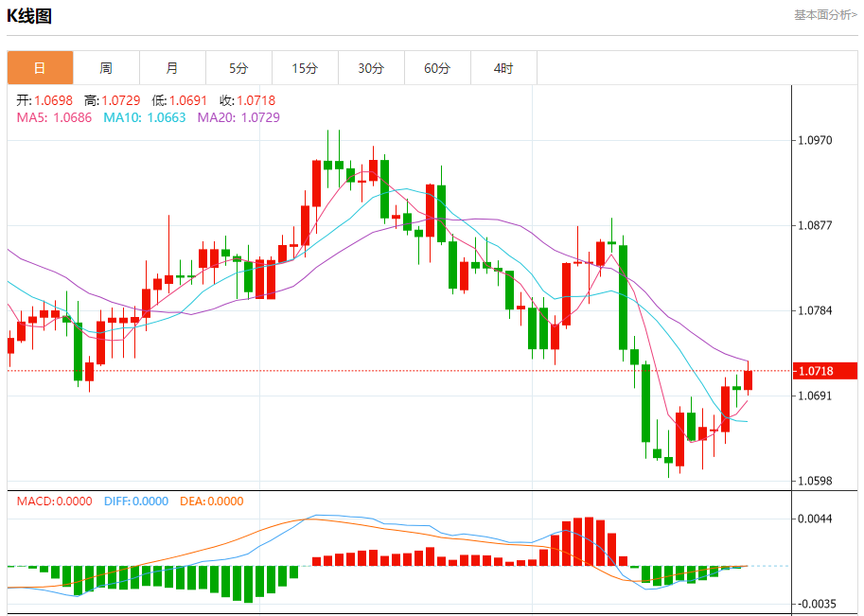The width and height of the screenshot is (864, 616).
Task: Open the 30分 interval tab
Action: click(x=371, y=68)
